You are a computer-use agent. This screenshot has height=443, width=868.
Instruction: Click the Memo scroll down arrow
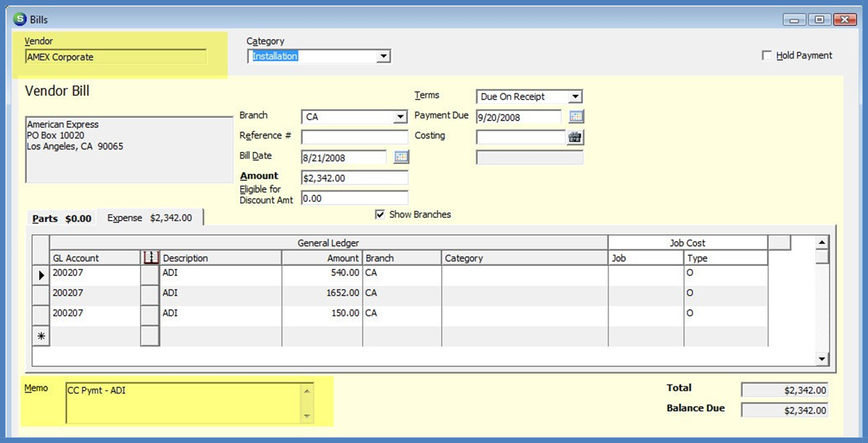307,416
